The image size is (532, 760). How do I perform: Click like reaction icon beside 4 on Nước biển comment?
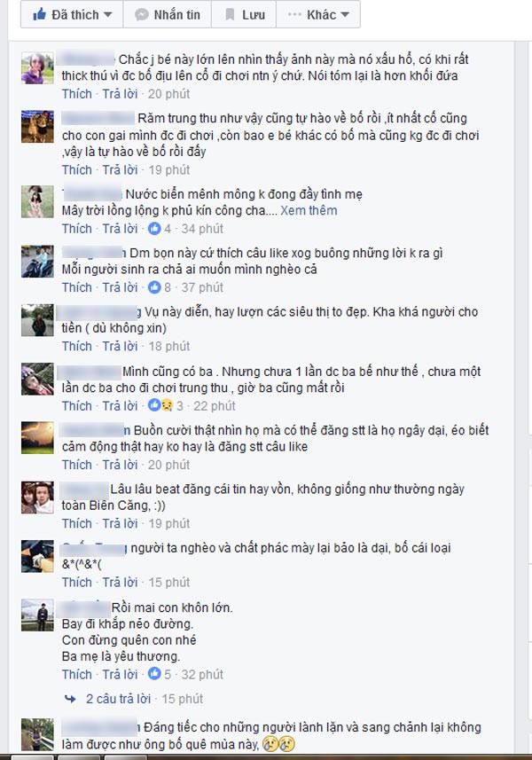tap(154, 228)
